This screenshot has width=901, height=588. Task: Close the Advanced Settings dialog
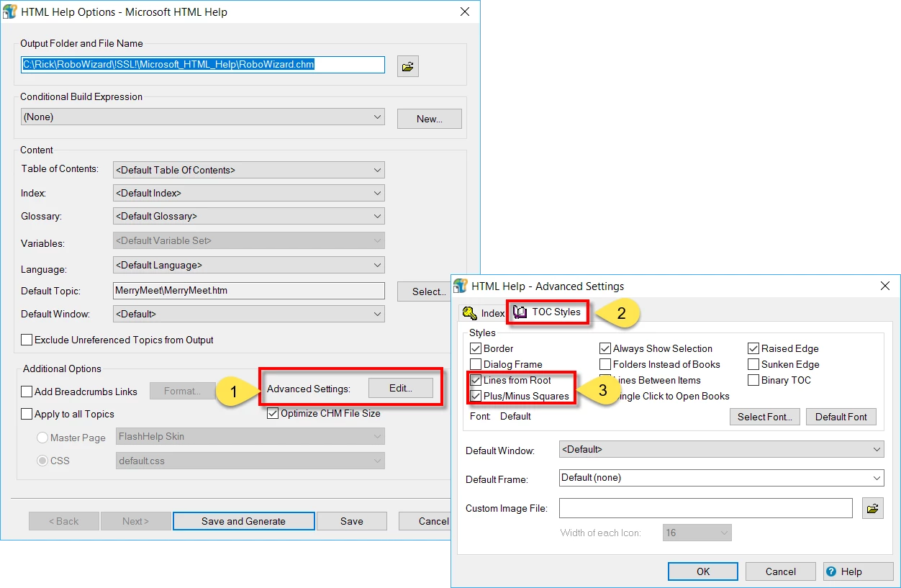coord(885,286)
